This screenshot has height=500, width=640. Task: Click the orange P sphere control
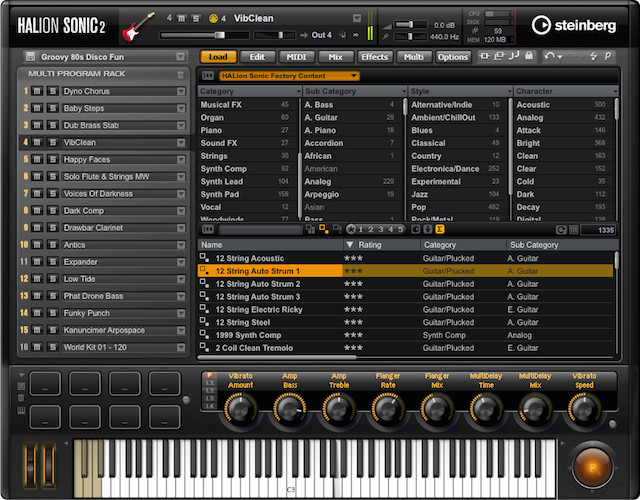(592, 468)
